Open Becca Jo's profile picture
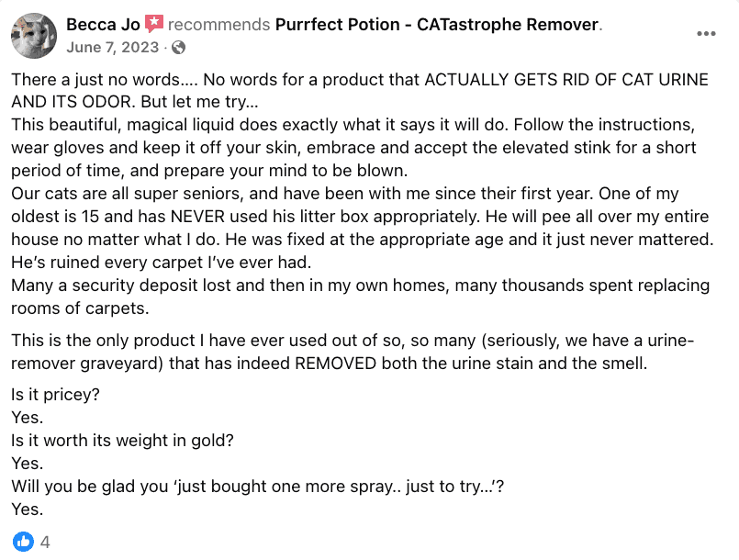The width and height of the screenshot is (739, 560). 34,35
